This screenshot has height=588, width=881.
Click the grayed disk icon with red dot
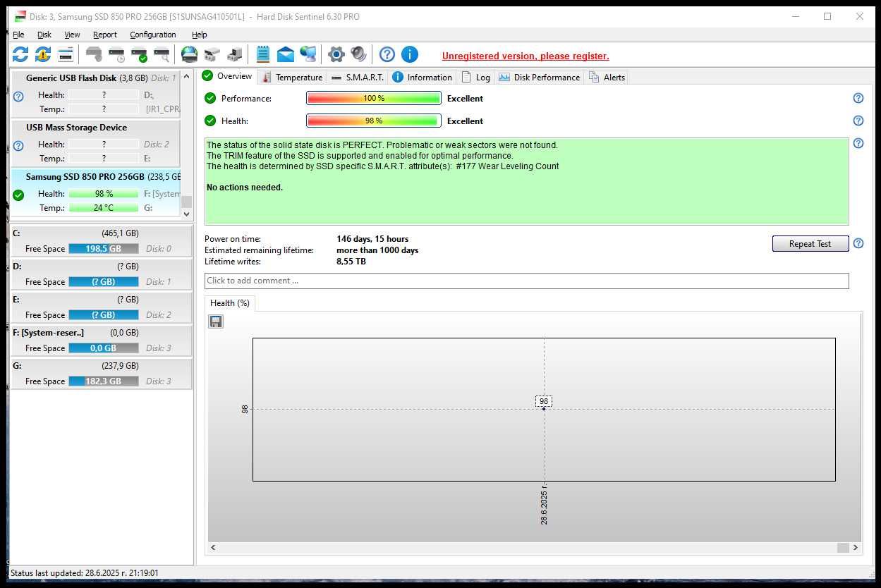94,54
